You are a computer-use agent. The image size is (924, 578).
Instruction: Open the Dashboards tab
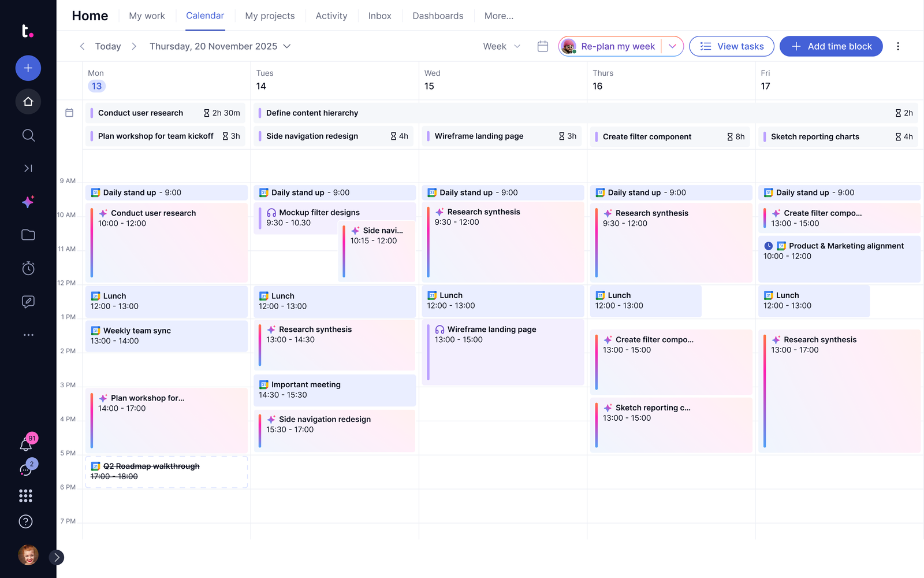[x=438, y=16]
